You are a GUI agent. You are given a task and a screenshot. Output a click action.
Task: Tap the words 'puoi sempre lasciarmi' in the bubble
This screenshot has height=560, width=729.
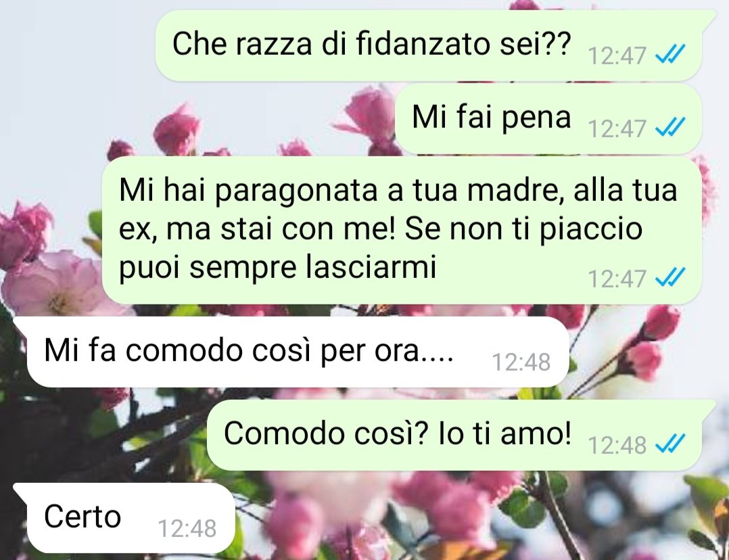click(277, 269)
